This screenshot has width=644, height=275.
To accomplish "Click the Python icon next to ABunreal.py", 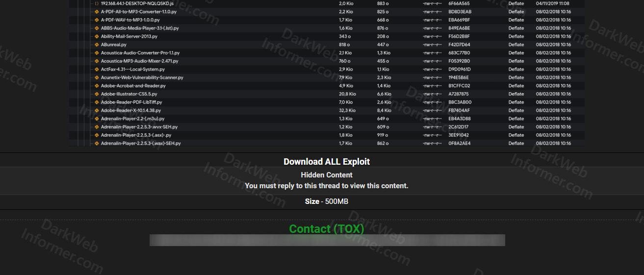I will pyautogui.click(x=97, y=45).
